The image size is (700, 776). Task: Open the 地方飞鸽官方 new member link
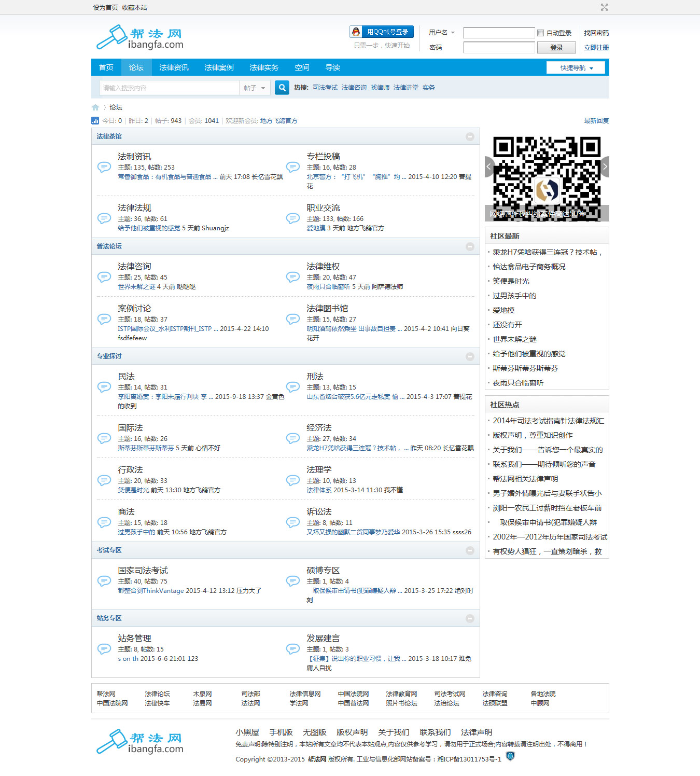pyautogui.click(x=279, y=120)
